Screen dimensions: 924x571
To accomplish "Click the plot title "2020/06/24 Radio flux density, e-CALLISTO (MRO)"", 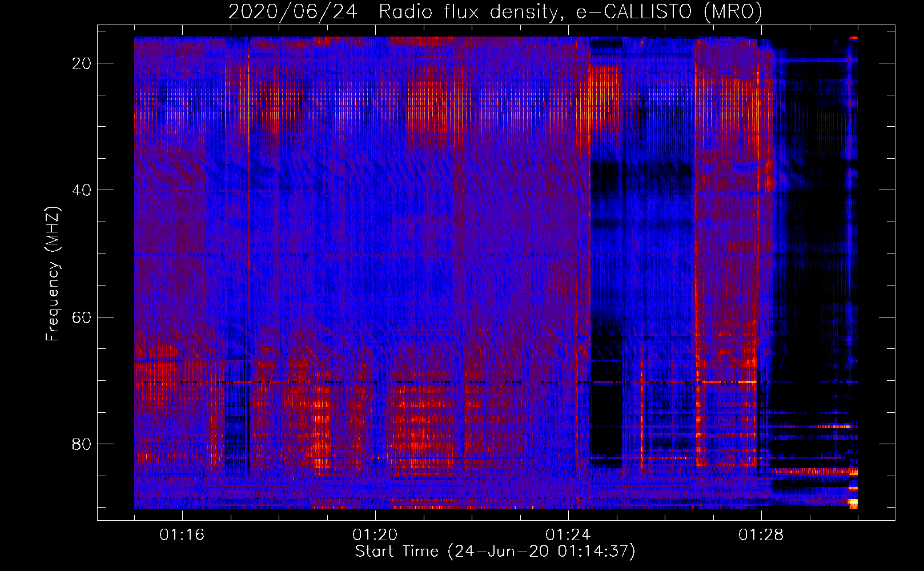I will pyautogui.click(x=496, y=12).
